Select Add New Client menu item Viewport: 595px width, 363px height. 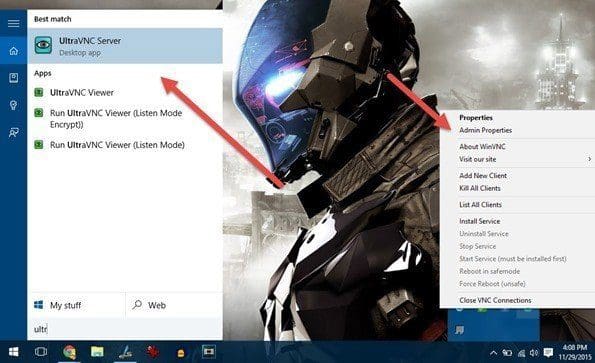483,176
